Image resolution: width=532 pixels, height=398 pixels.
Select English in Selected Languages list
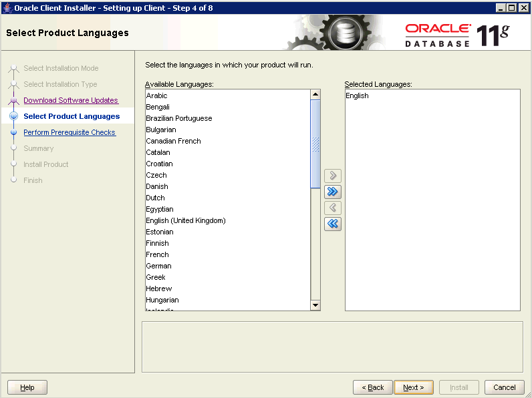[357, 95]
